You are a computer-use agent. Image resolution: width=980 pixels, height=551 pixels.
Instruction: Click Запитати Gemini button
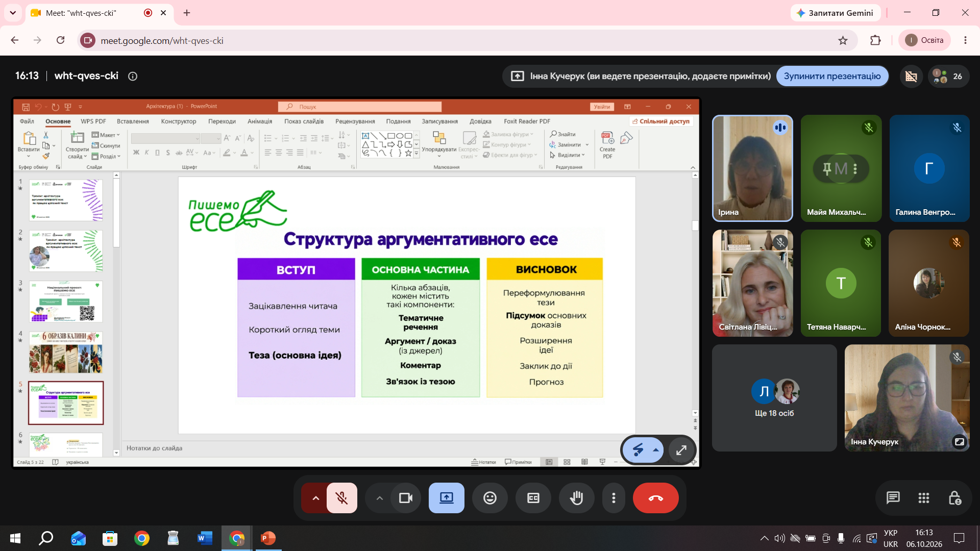click(x=836, y=13)
